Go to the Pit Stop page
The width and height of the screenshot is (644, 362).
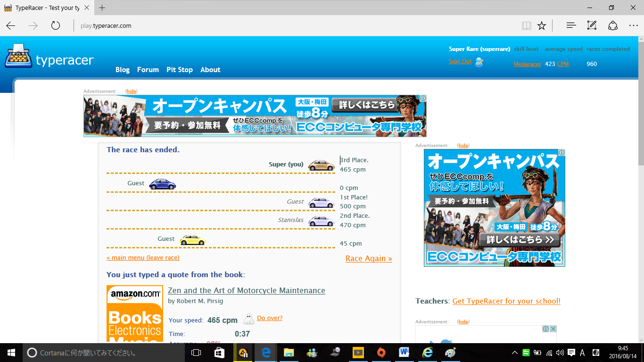(180, 70)
